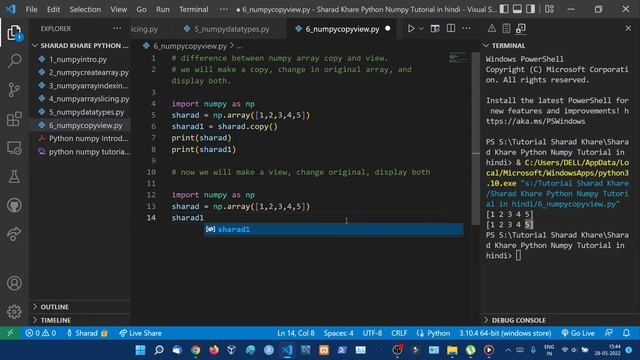The height and width of the screenshot is (360, 640).
Task: Open the run options dropdown arrow
Action: [421, 29]
